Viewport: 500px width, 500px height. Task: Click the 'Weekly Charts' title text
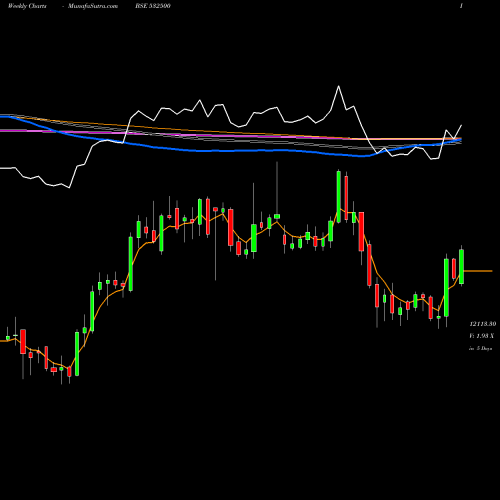pos(27,6)
